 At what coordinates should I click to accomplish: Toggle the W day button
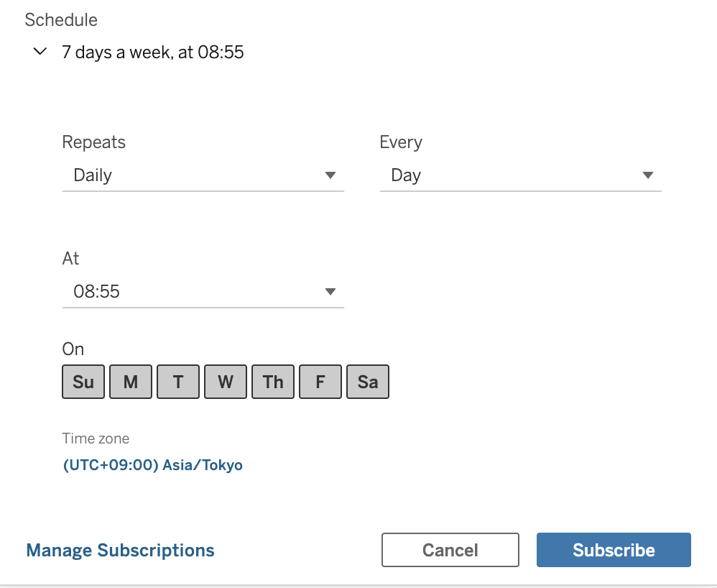pos(226,382)
